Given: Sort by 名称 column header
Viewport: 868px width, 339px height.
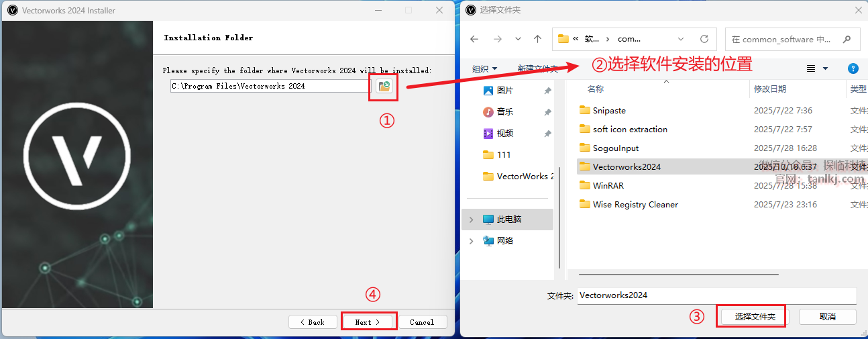Looking at the screenshot, I should (x=596, y=89).
